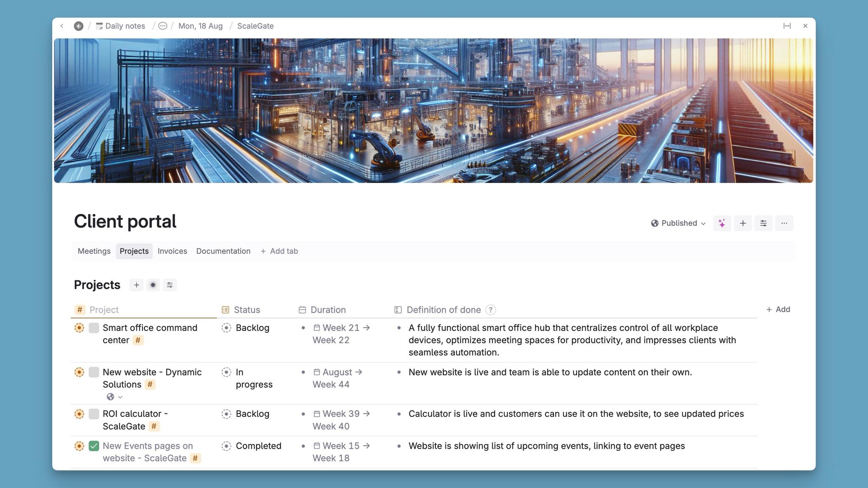Click Add tab
868x488 pixels.
point(279,251)
